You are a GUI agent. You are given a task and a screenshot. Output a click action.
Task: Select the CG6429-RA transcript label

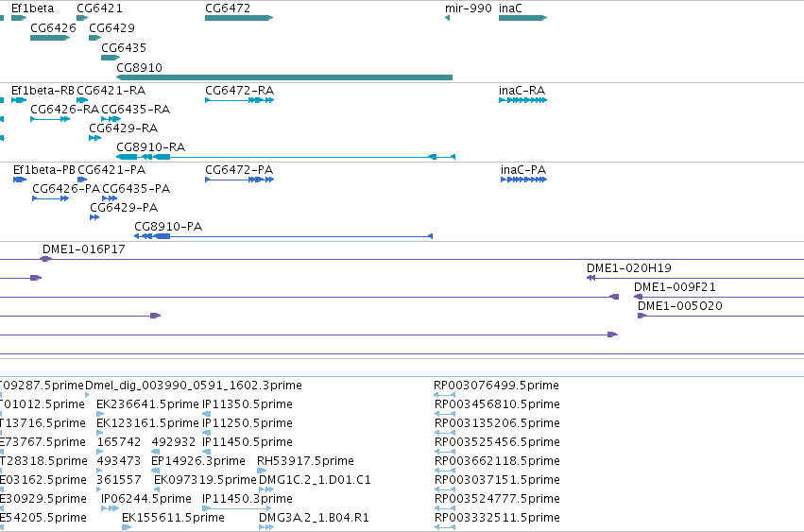pyautogui.click(x=123, y=129)
